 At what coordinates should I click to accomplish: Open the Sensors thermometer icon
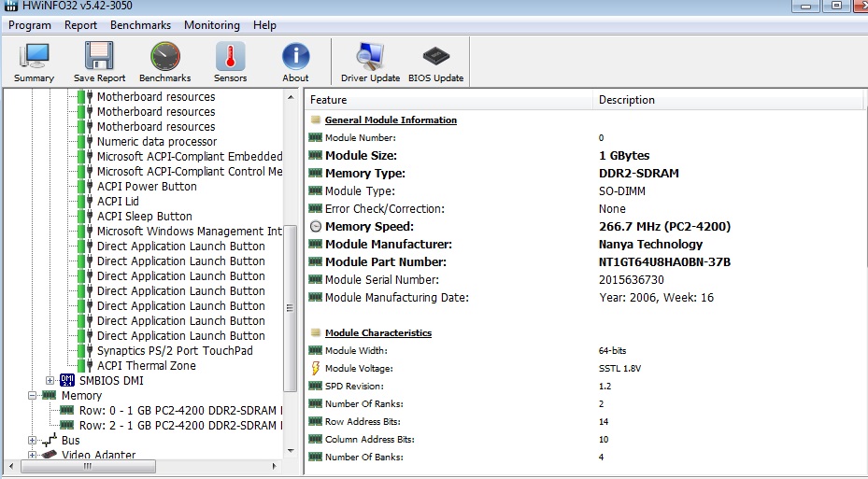(x=230, y=56)
